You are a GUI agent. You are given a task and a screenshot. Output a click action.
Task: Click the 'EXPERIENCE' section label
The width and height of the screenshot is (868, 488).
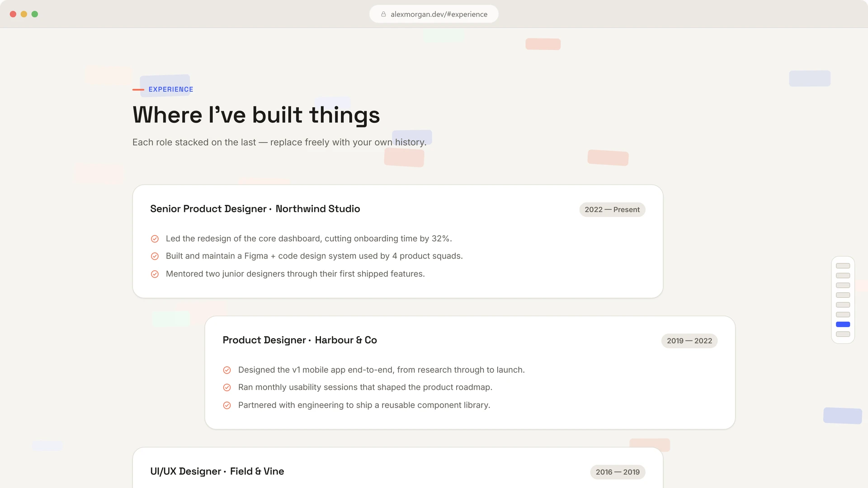[x=171, y=89]
